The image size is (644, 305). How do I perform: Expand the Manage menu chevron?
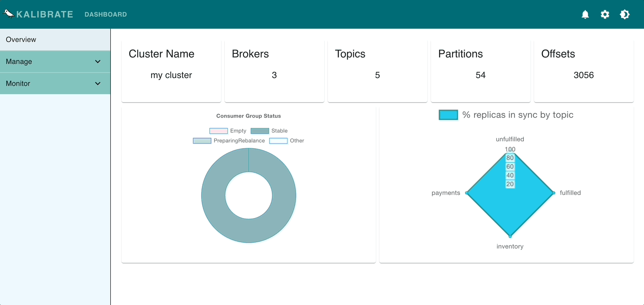[x=98, y=61]
